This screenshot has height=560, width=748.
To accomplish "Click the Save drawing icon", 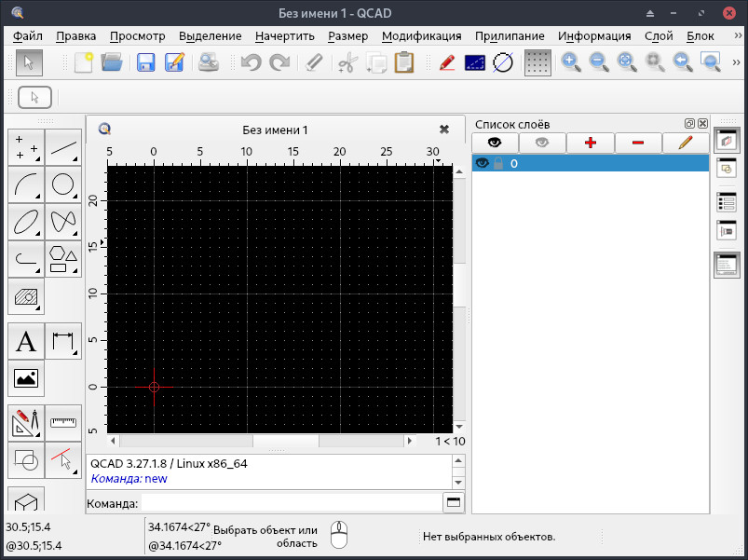I will (145, 62).
